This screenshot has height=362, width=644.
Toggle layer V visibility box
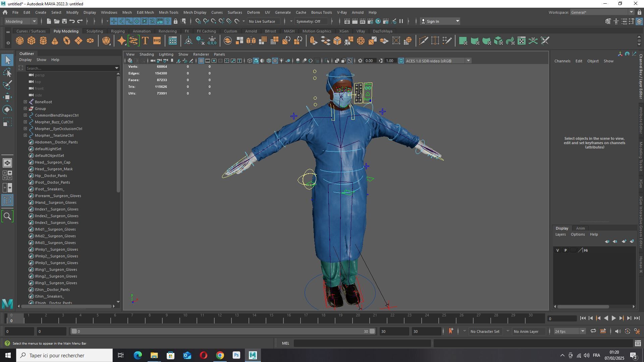point(557,250)
